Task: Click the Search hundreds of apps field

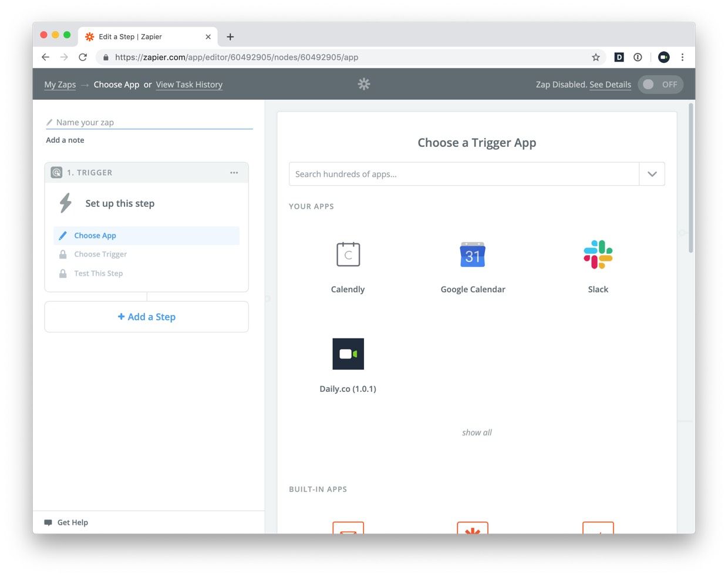Action: (464, 174)
